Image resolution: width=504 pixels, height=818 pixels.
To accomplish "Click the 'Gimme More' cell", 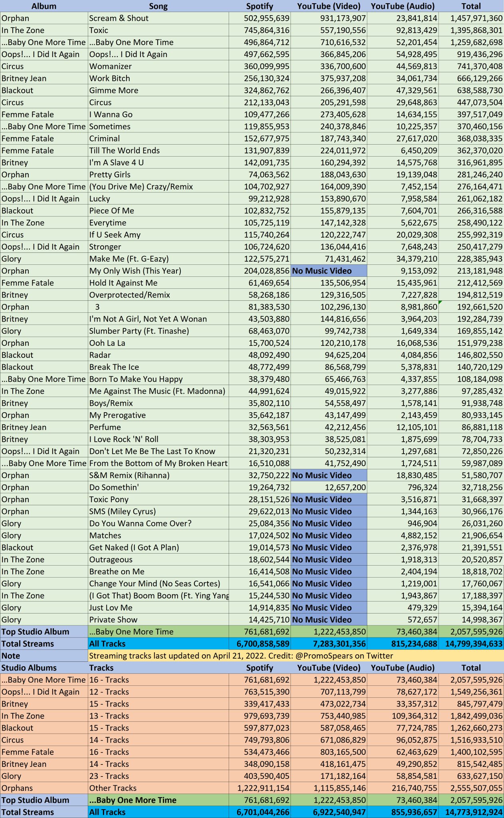I will pos(158,90).
